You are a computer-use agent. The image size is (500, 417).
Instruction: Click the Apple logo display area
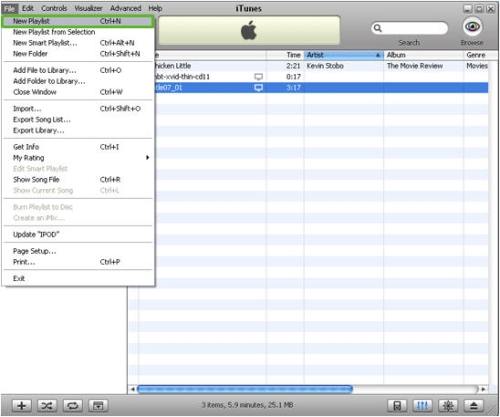click(x=249, y=30)
